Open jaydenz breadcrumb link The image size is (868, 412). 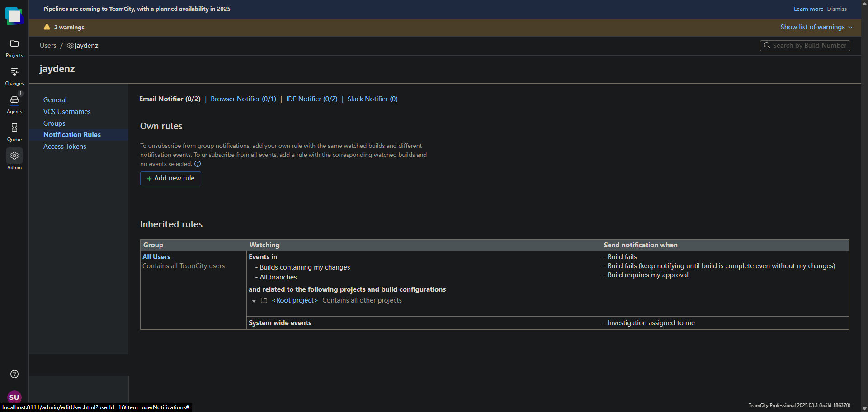click(x=86, y=46)
